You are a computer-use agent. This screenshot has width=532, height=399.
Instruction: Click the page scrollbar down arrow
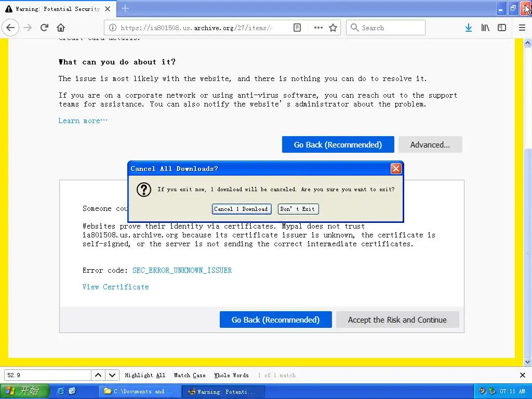(527, 362)
